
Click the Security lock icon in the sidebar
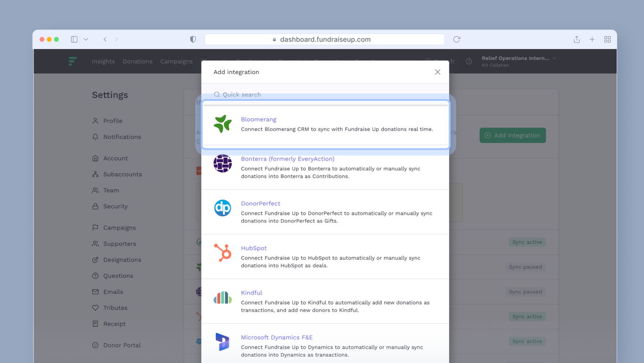pos(95,206)
